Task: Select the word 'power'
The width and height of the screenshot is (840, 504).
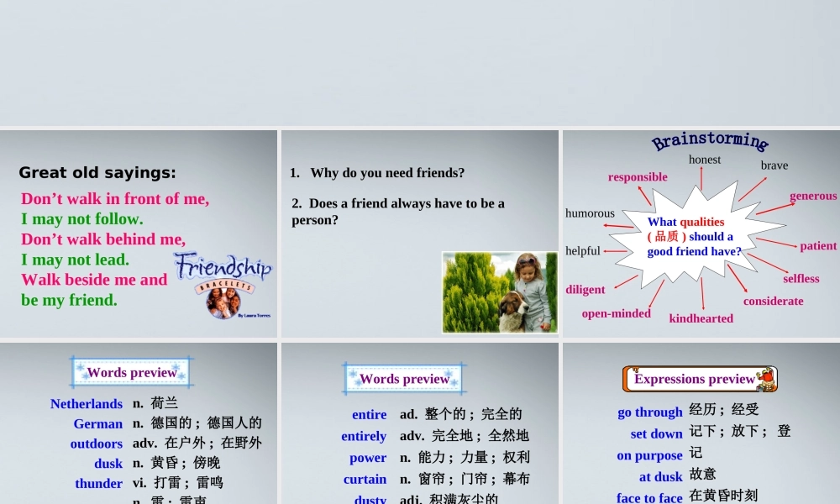Action: [368, 458]
